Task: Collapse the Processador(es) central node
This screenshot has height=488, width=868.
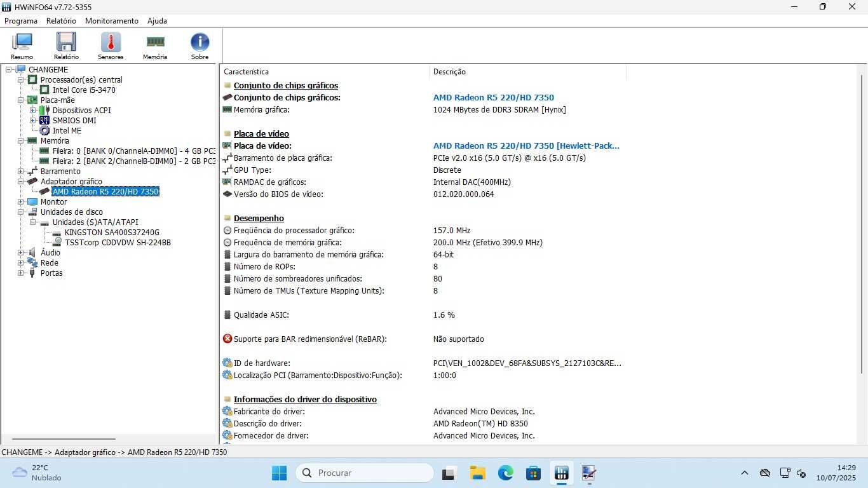Action: [20, 80]
